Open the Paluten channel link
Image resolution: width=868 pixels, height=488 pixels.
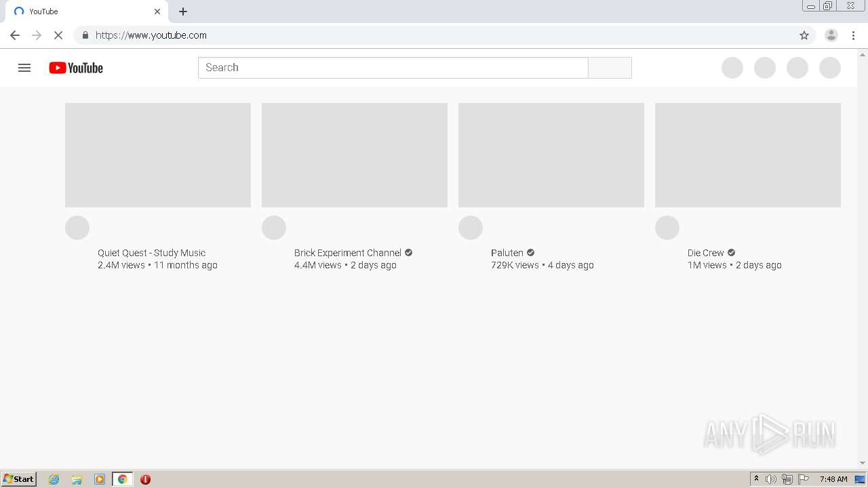click(x=507, y=253)
